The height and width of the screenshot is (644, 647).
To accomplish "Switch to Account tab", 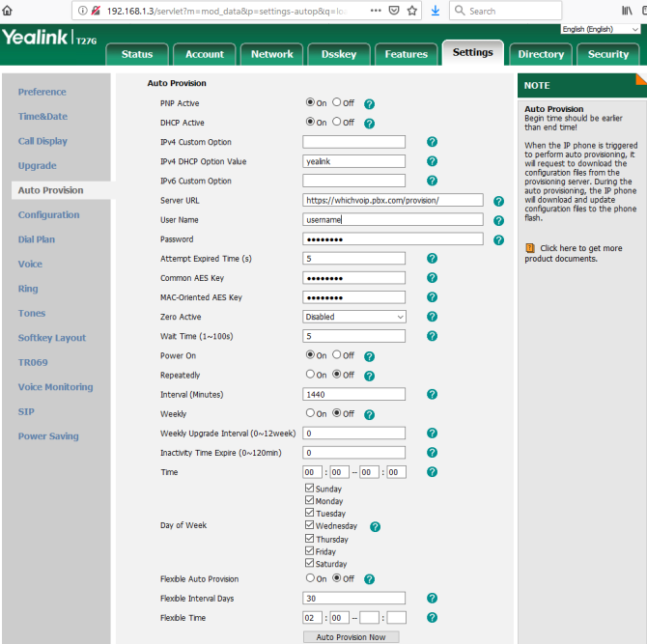I will coord(205,54).
